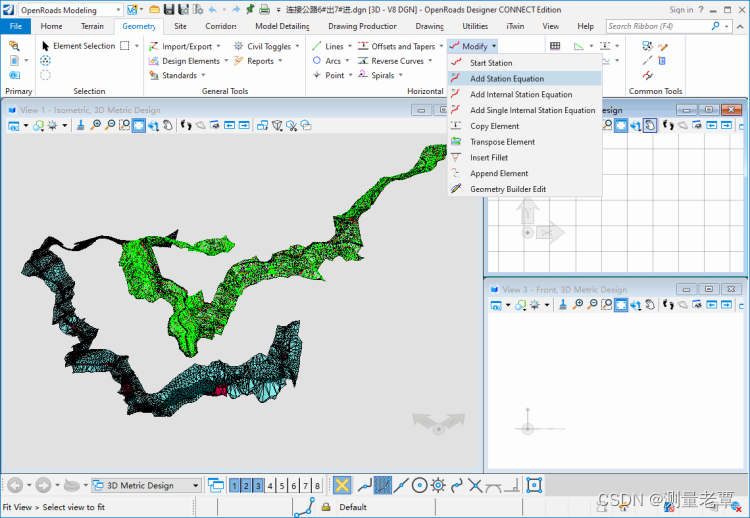Screen dimensions: 750x518
Task: Pick Add Internal Station Equation
Action: pos(524,94)
